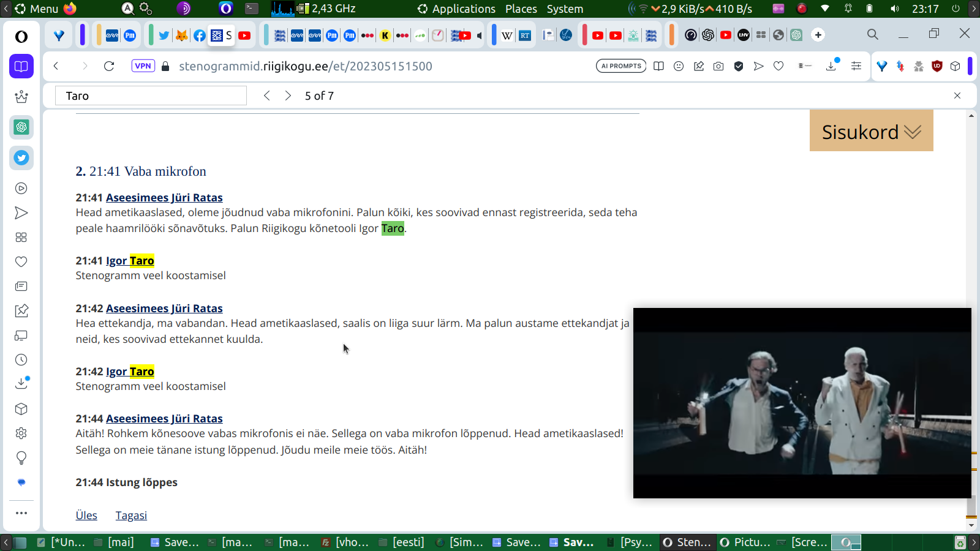Open the uBlock Origin extension icon

click(x=937, y=66)
